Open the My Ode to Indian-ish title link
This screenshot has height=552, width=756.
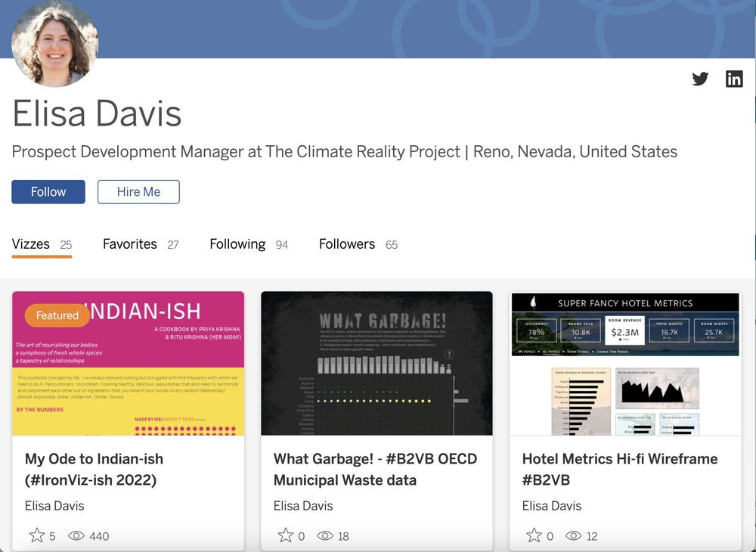(x=94, y=469)
